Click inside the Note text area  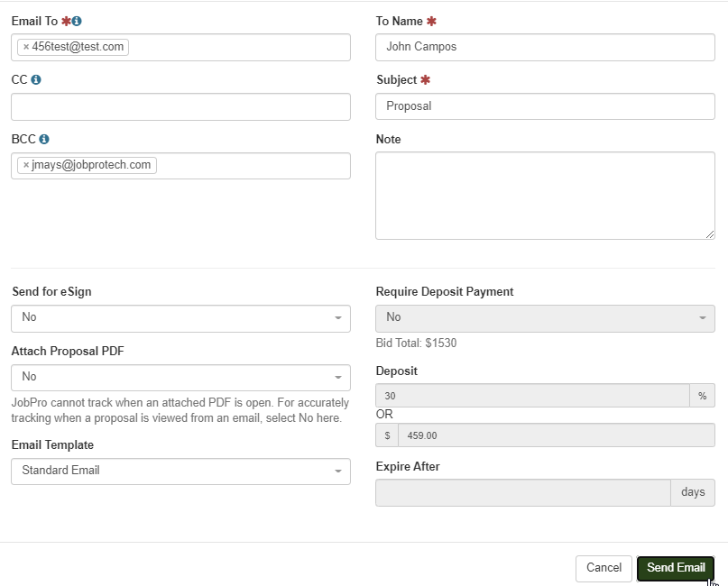545,196
